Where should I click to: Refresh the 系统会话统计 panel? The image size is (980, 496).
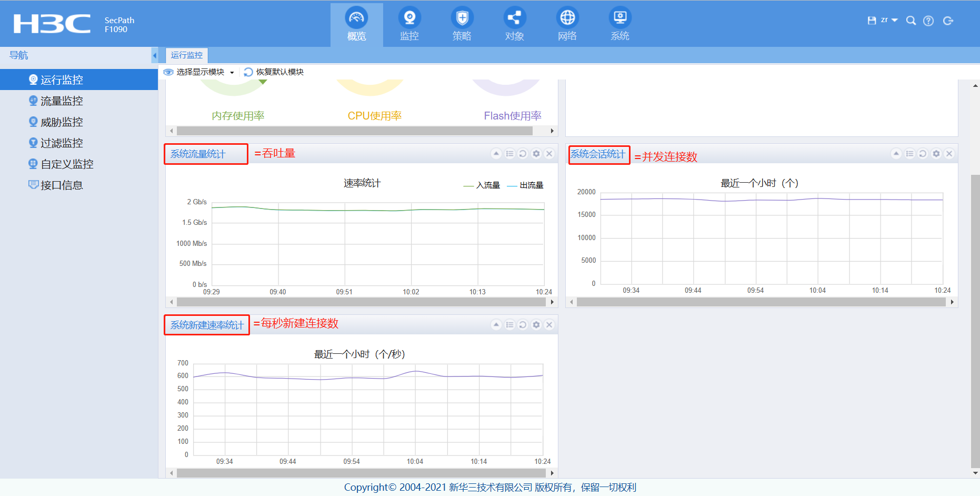(x=923, y=154)
